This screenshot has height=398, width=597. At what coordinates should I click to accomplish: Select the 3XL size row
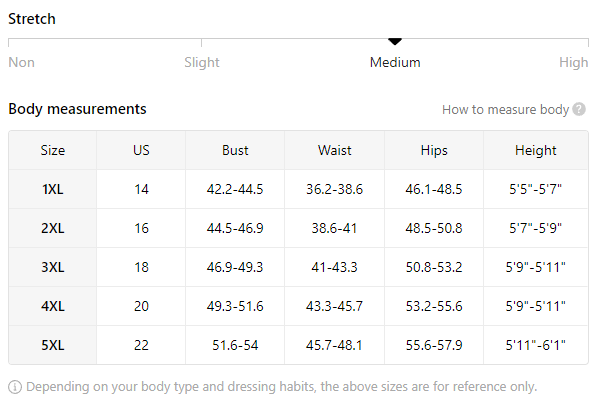[x=298, y=267]
